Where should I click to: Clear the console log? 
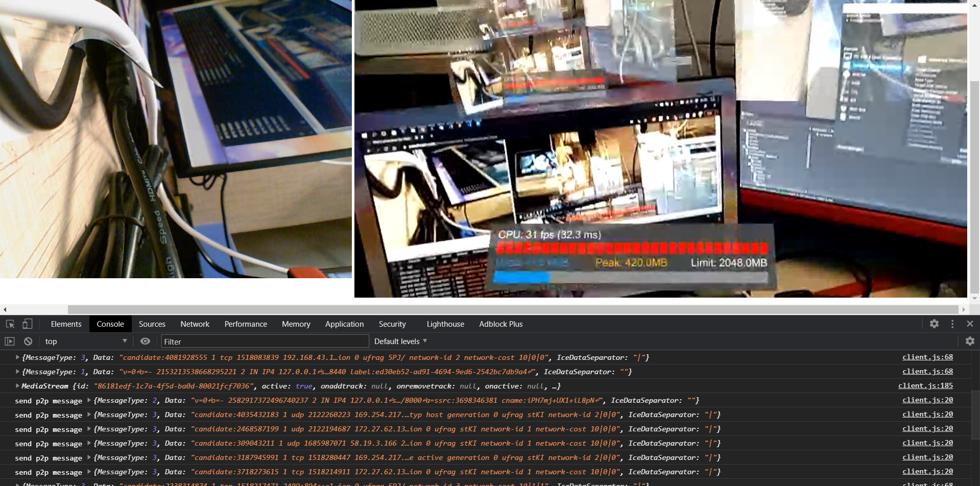coord(28,341)
